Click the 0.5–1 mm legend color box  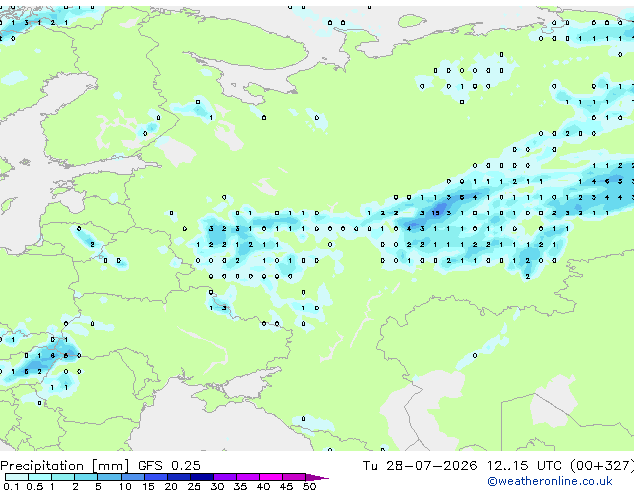(40, 477)
